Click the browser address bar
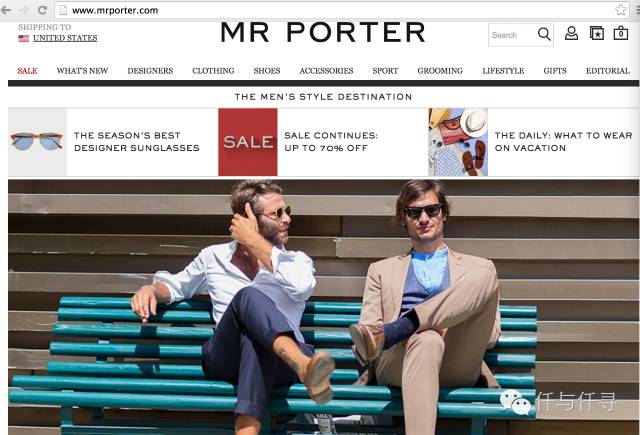The width and height of the screenshot is (640, 435). pos(335,10)
